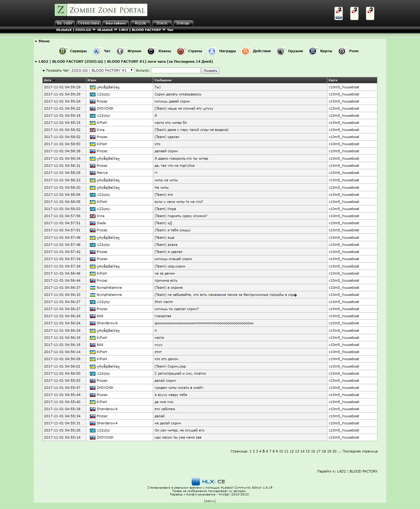Open player Nymphetamine's profile link

pyautogui.click(x=109, y=288)
